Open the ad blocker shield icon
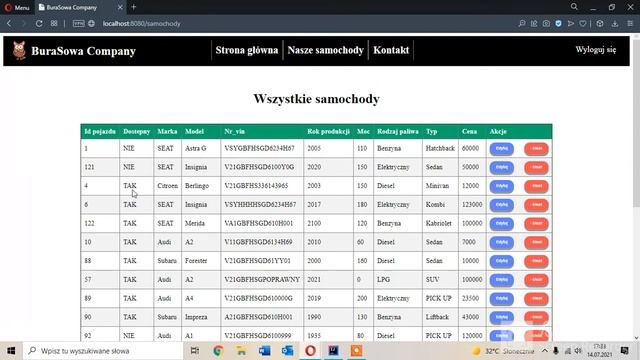Viewport: 640px width, 360px height. click(x=558, y=24)
